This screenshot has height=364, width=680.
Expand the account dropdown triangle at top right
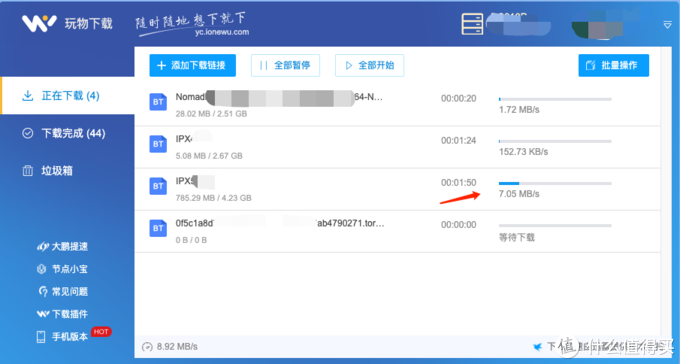(667, 25)
